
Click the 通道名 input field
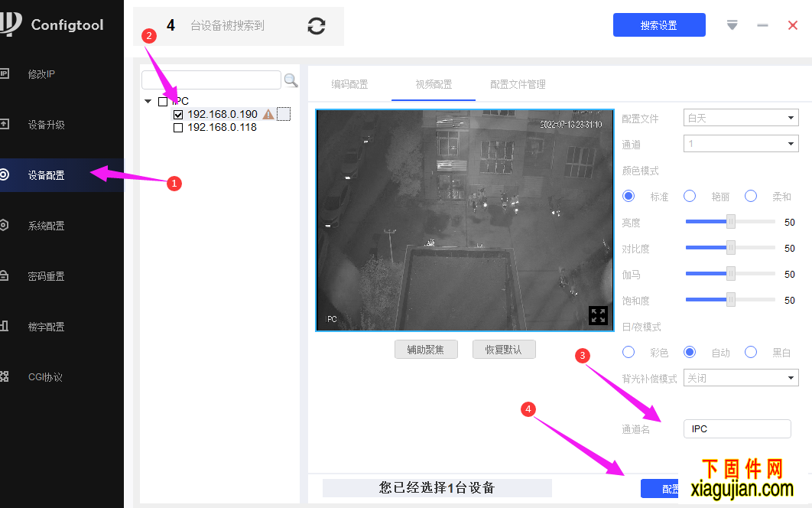737,428
